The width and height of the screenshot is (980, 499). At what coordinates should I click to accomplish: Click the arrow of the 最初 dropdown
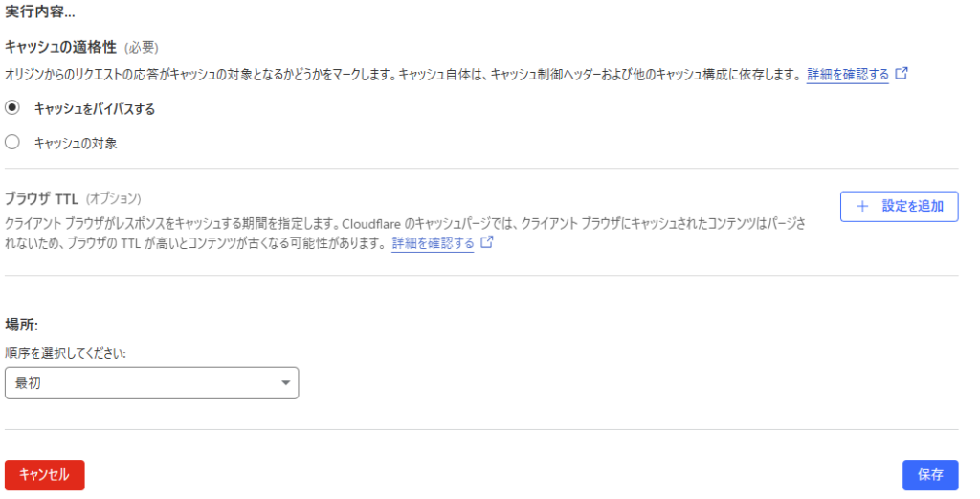click(x=285, y=383)
